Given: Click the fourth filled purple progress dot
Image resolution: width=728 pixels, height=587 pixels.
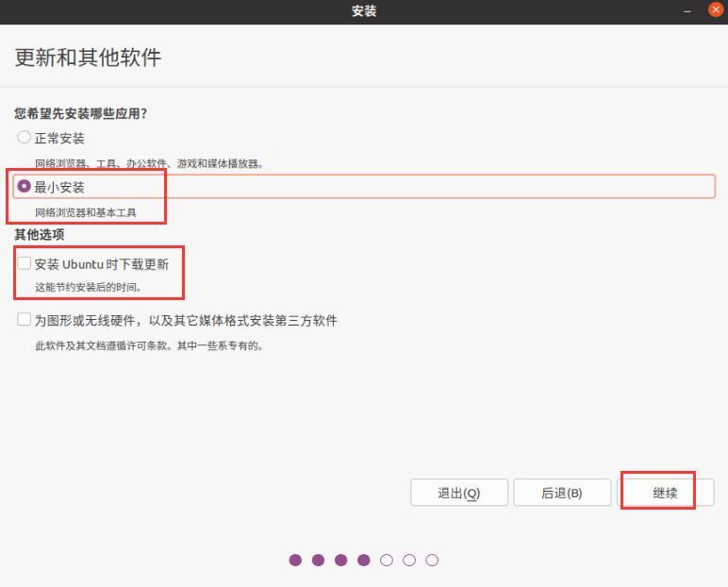Looking at the screenshot, I should point(364,560).
